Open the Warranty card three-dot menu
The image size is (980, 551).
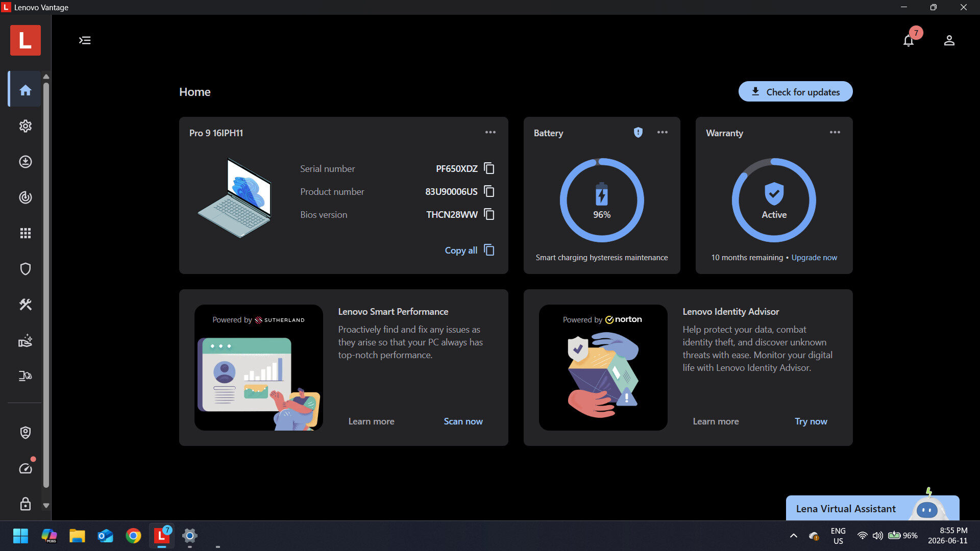tap(835, 132)
